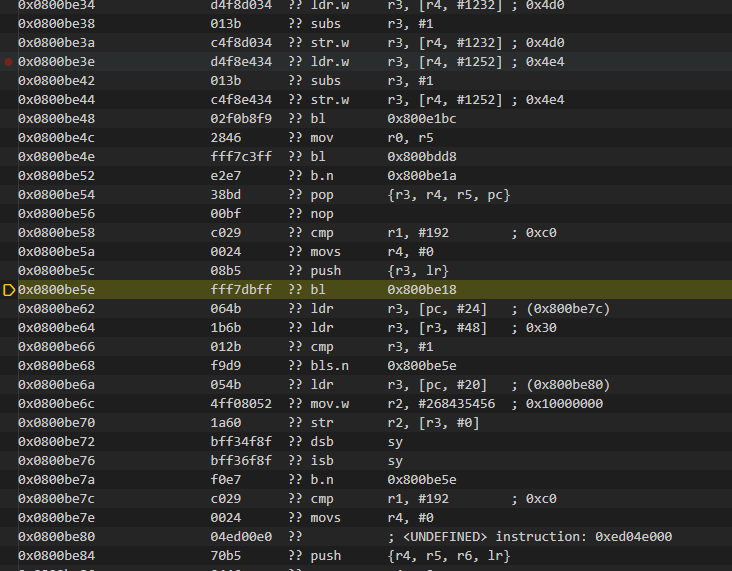
Task: Select address 0x0800be38 in the disassembly
Action: pos(56,24)
